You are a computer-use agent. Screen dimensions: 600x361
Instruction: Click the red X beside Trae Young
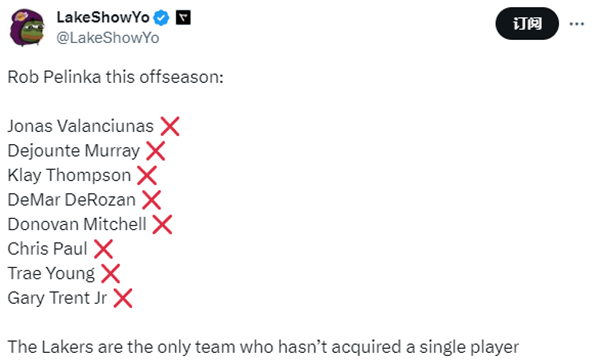pos(111,273)
